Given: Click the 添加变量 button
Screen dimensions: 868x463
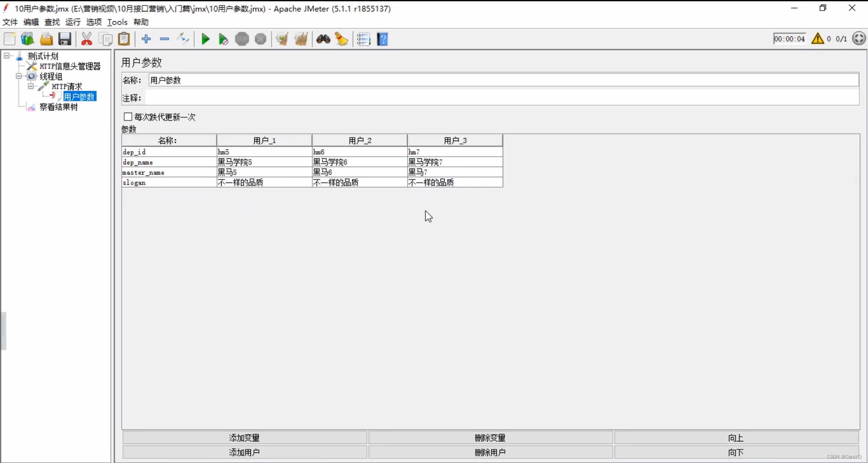Looking at the screenshot, I should 245,438.
